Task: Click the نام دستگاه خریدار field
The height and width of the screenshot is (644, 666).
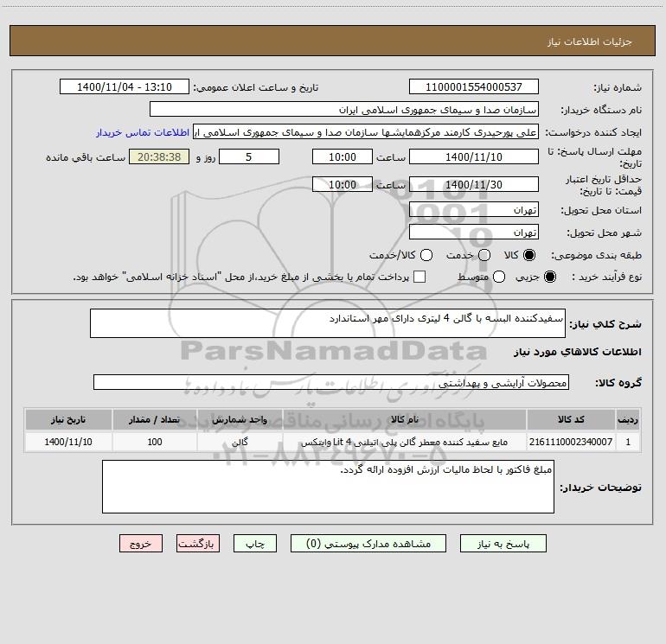Action: coord(344,110)
